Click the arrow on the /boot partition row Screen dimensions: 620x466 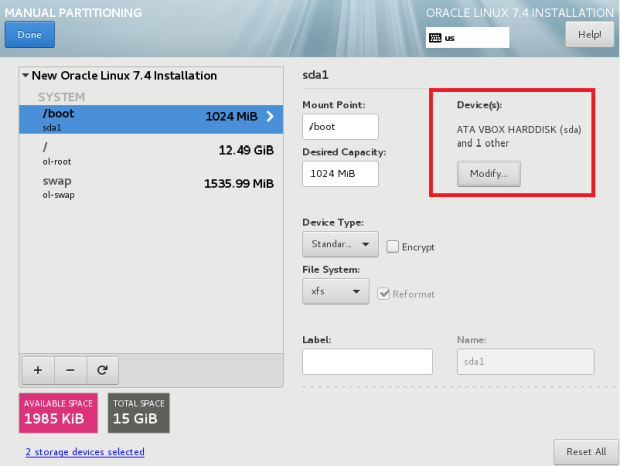coord(268,117)
